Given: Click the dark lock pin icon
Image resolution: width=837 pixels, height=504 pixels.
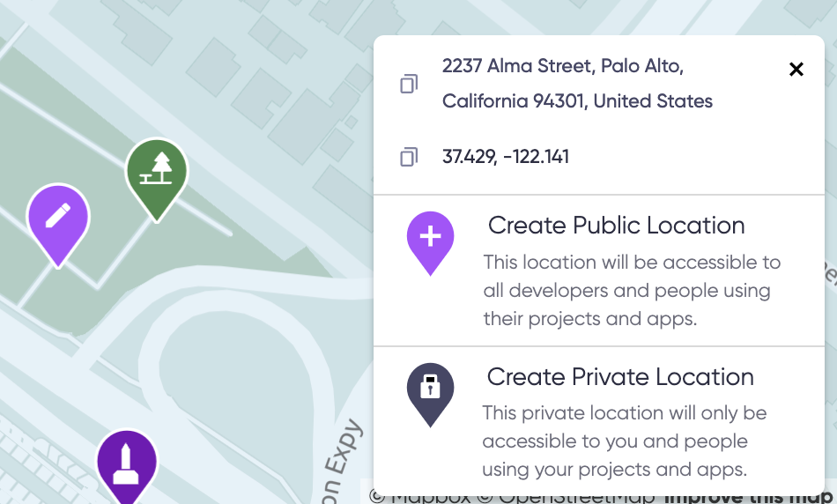Looking at the screenshot, I should coord(430,395).
